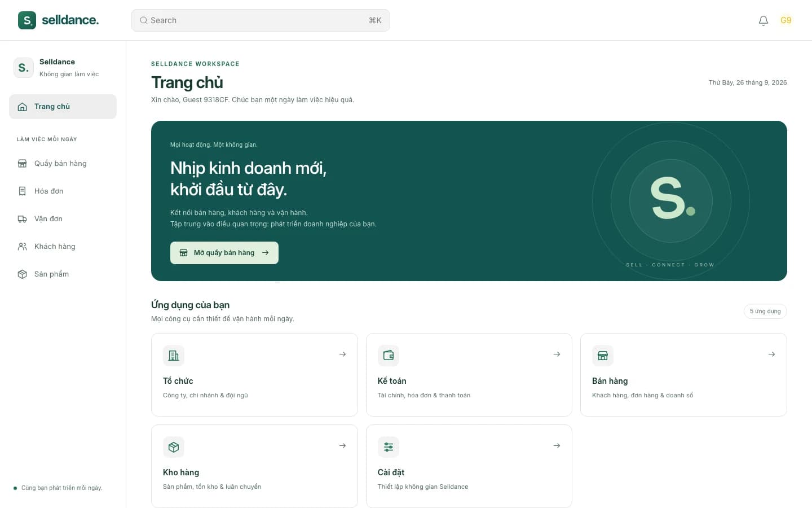Go to Trang chủ in sidebar

[63, 107]
